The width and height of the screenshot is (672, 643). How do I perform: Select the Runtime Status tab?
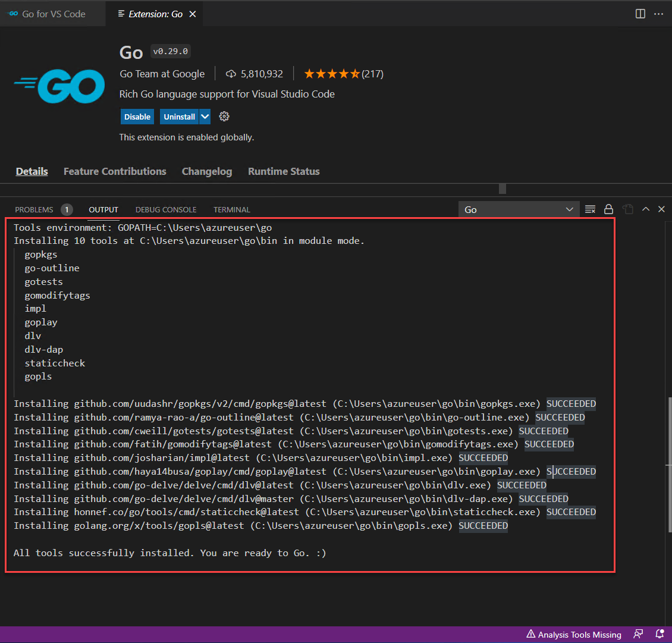click(x=284, y=171)
